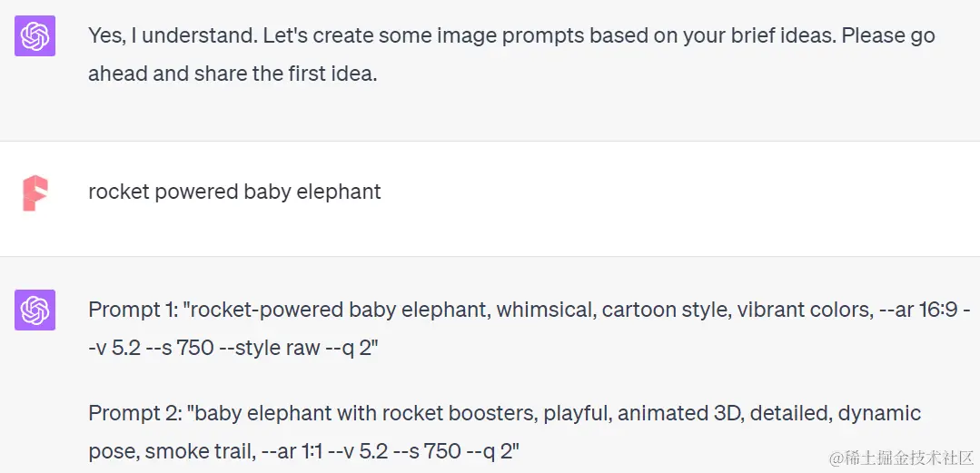Click the pink user avatar icon

(x=35, y=193)
